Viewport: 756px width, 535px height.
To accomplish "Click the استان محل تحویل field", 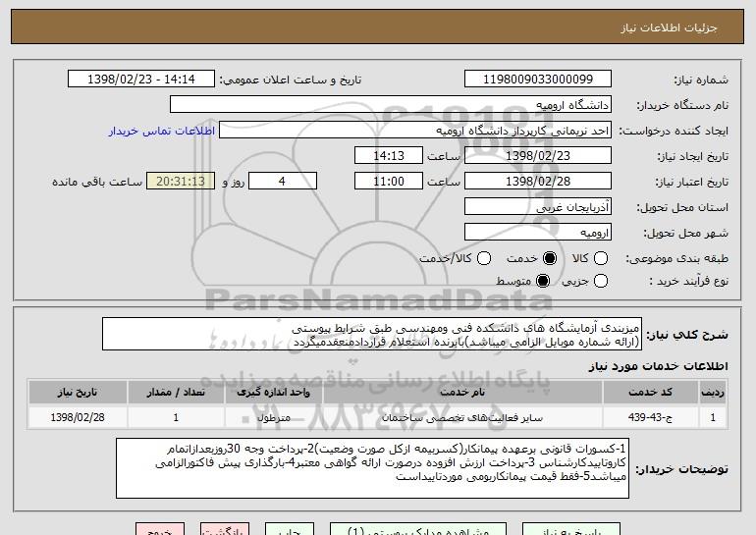I will tap(538, 207).
